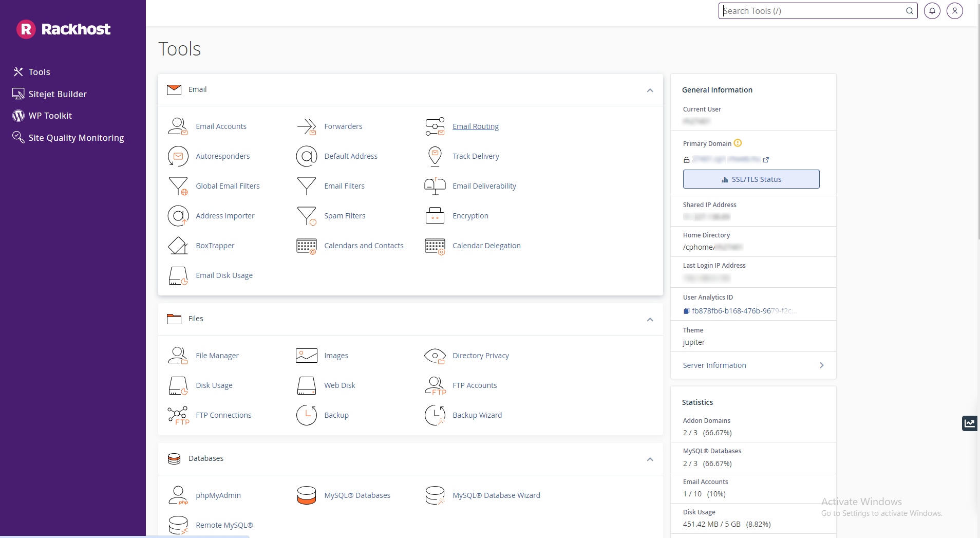Click the Email Disk Usage icon
This screenshot has height=538, width=980.
[178, 275]
